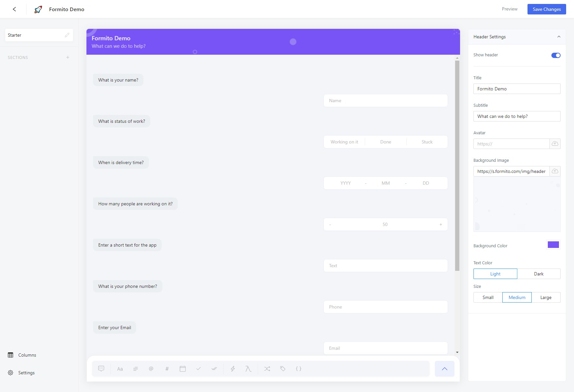574x392 pixels.
Task: Click the Title input field
Action: click(517, 89)
